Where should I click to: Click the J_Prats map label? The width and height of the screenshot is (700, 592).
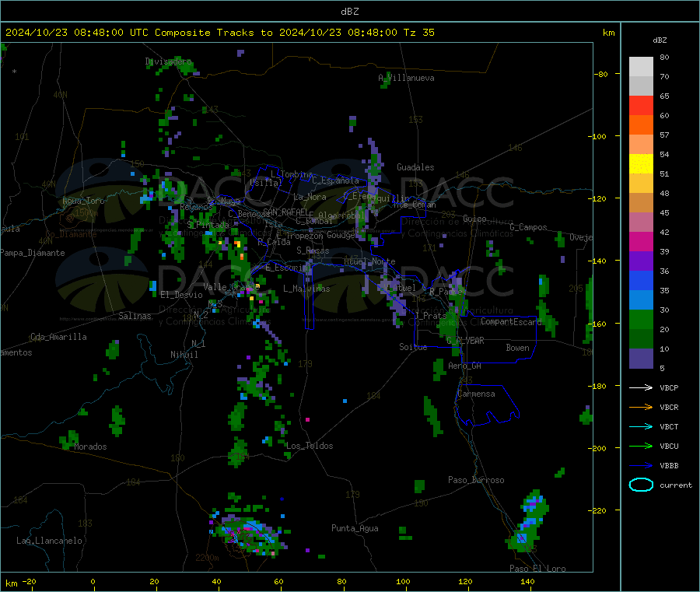(430, 316)
